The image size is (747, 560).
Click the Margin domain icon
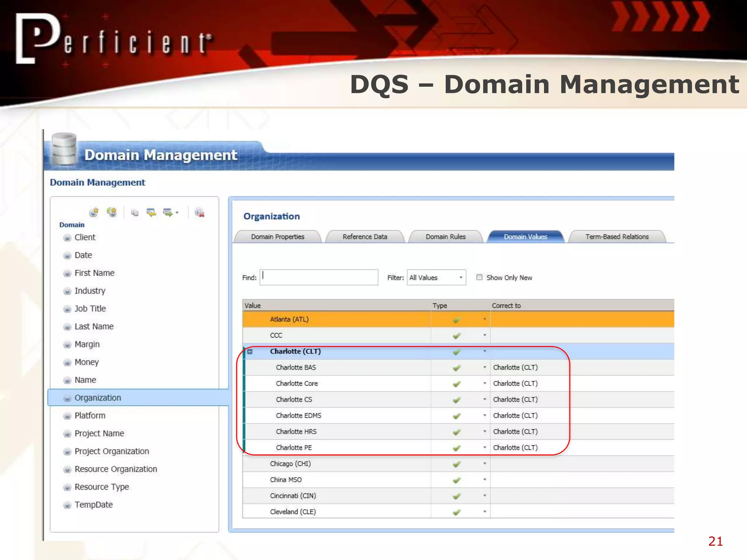(x=67, y=345)
